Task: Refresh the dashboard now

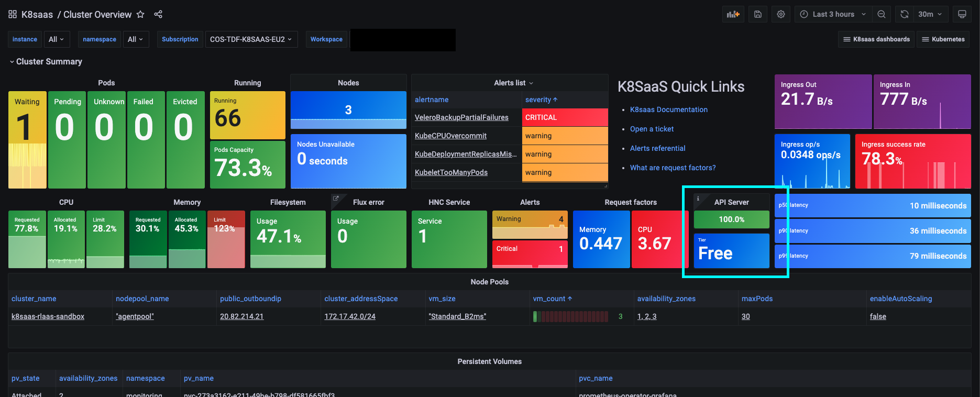Action: 905,14
